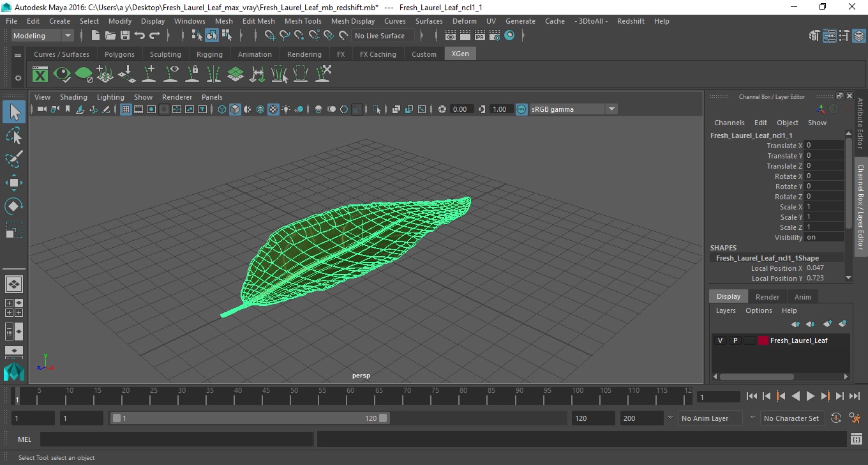Open script editor icon at bottom right
This screenshot has width=868, height=465.
[857, 439]
